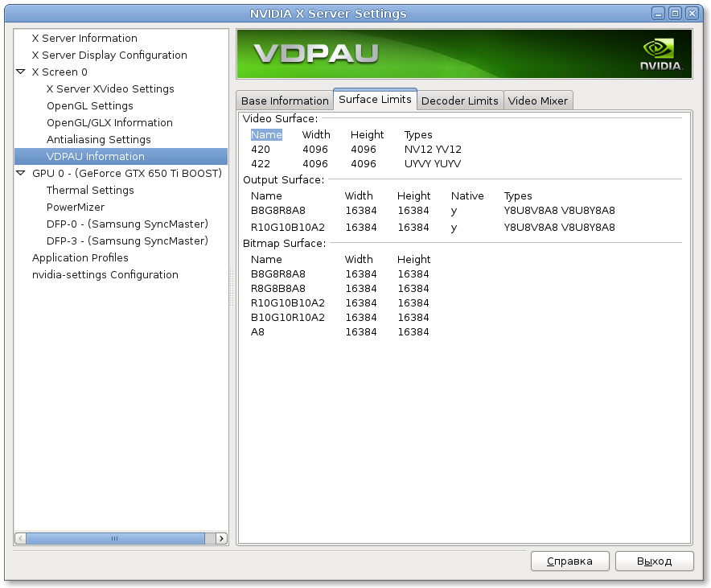Click the highlighted Name header under Video Surface
This screenshot has width=711, height=588.
tap(267, 134)
